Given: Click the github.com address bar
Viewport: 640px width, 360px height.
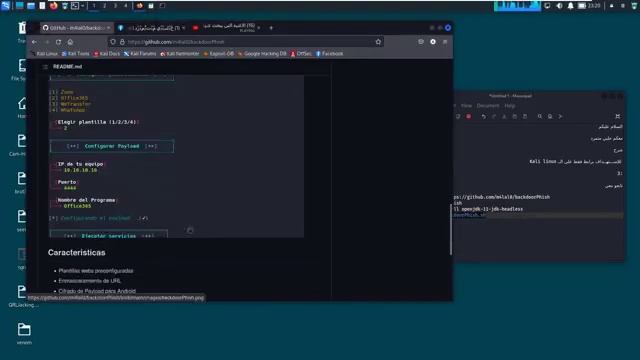Looking at the screenshot, I should pyautogui.click(x=245, y=42).
